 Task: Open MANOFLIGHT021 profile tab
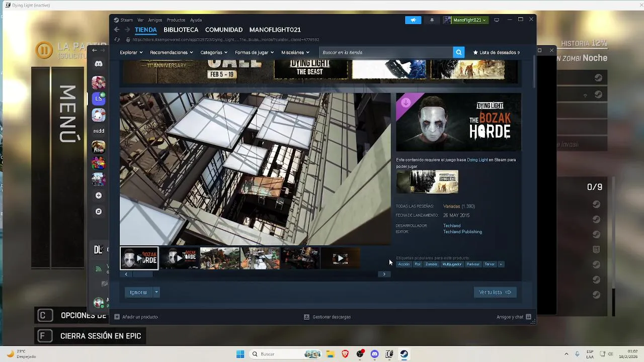coord(275,30)
